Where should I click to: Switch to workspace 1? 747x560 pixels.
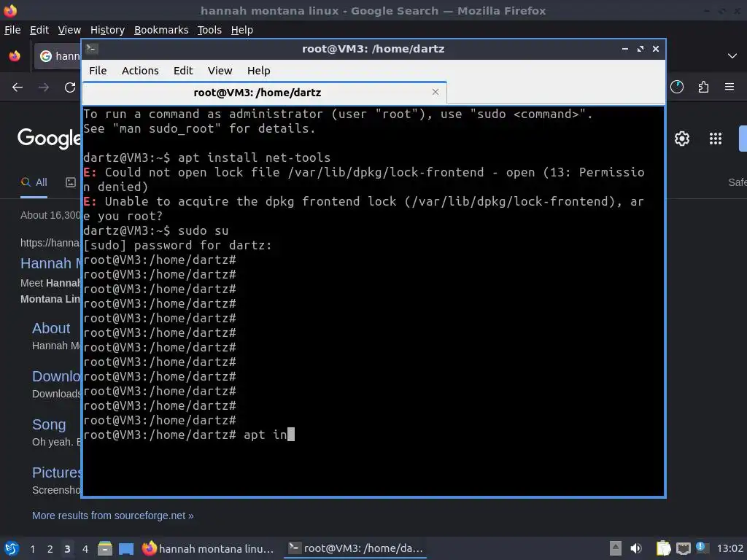(x=32, y=549)
